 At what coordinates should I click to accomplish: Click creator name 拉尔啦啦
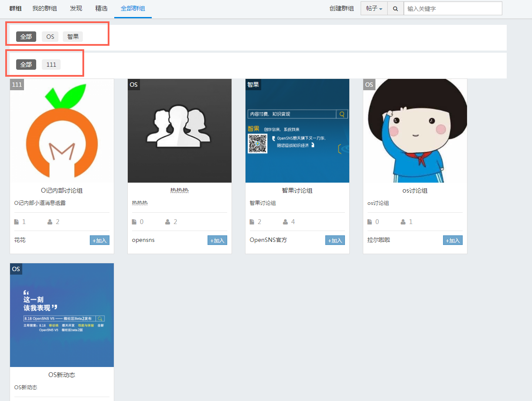tap(379, 240)
